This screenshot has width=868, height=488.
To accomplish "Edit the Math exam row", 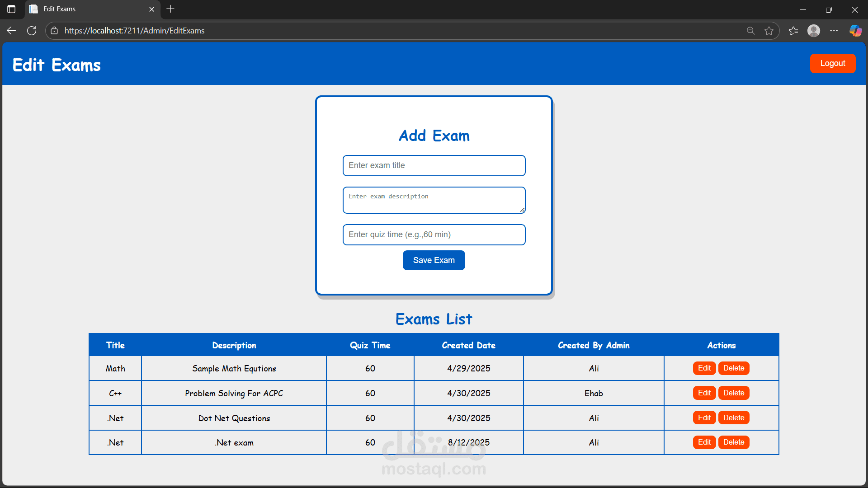I will (704, 368).
